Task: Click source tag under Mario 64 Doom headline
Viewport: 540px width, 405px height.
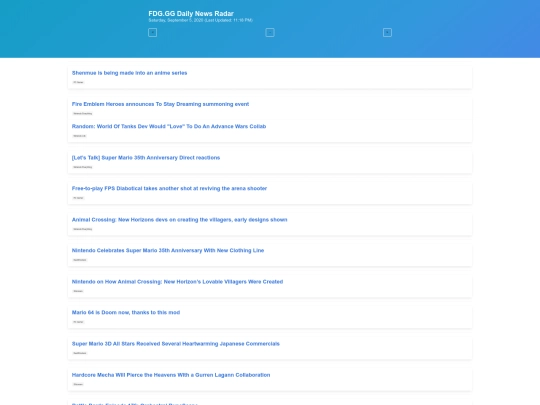Action: coord(78,322)
